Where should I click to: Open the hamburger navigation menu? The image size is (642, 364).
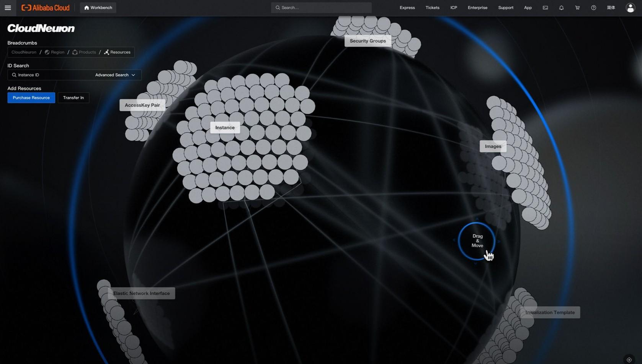click(x=8, y=8)
